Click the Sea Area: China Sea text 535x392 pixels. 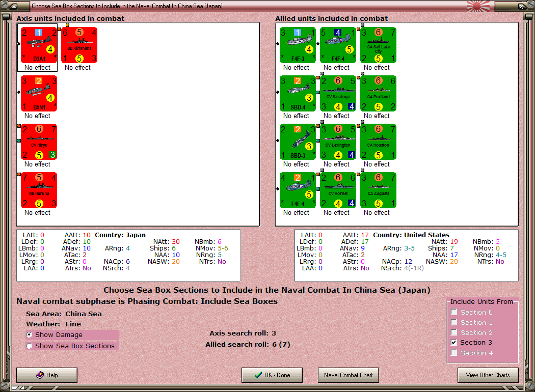pos(64,314)
